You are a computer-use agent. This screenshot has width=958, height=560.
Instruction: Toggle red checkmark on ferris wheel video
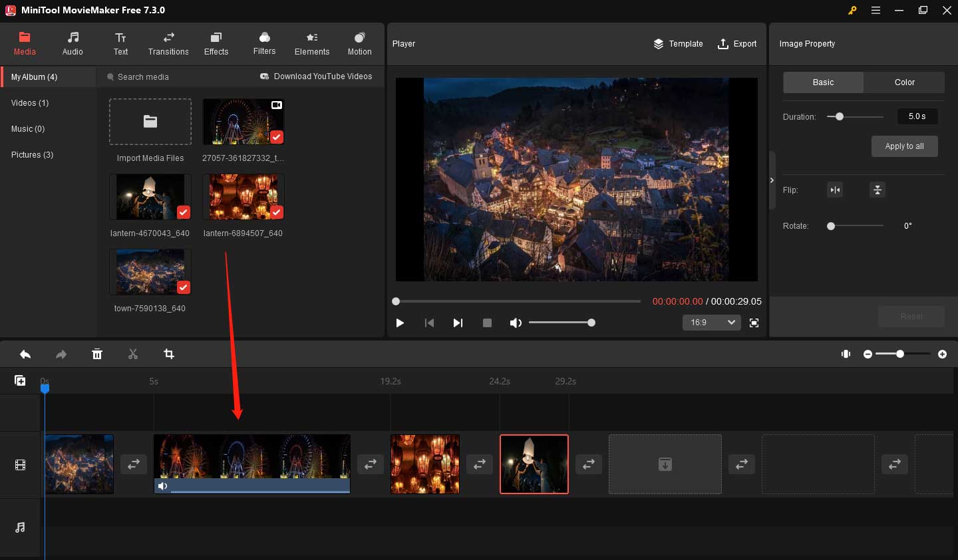click(x=277, y=137)
